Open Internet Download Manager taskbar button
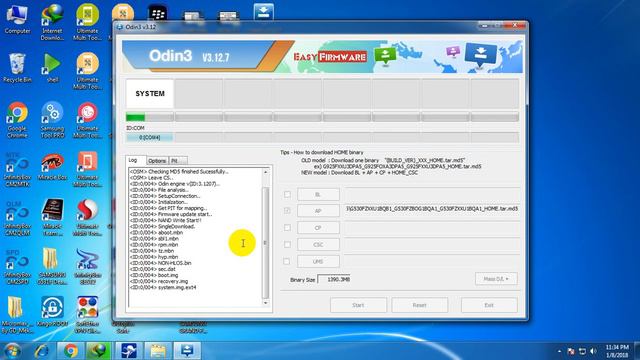The image size is (640, 360). [100, 351]
